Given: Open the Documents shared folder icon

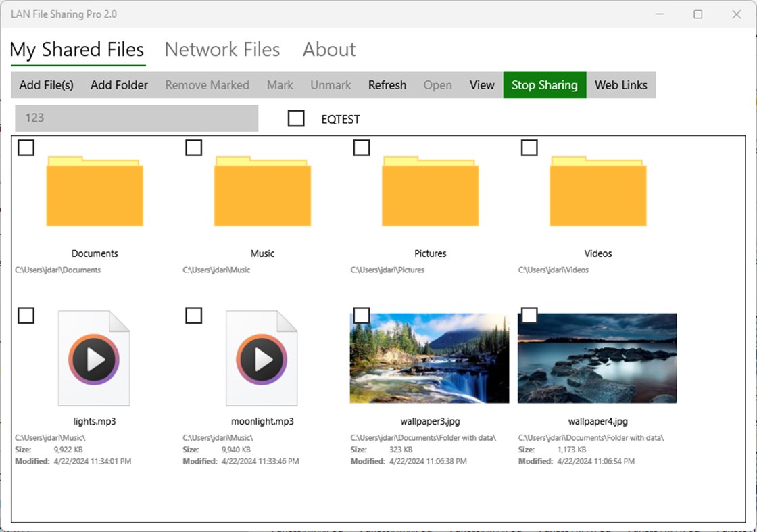Looking at the screenshot, I should coord(94,191).
